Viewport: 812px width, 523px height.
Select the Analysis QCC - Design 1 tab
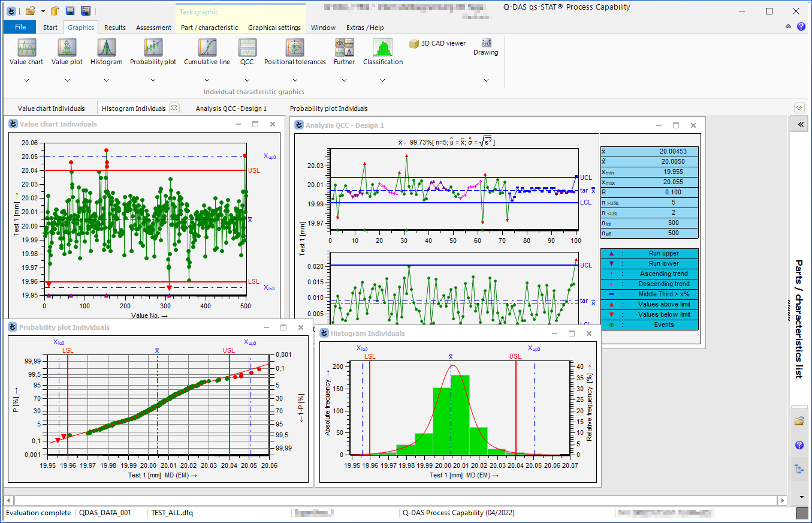231,109
